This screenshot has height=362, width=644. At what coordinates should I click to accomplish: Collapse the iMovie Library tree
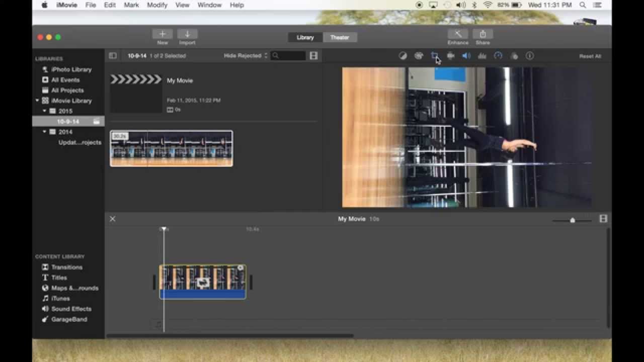37,101
